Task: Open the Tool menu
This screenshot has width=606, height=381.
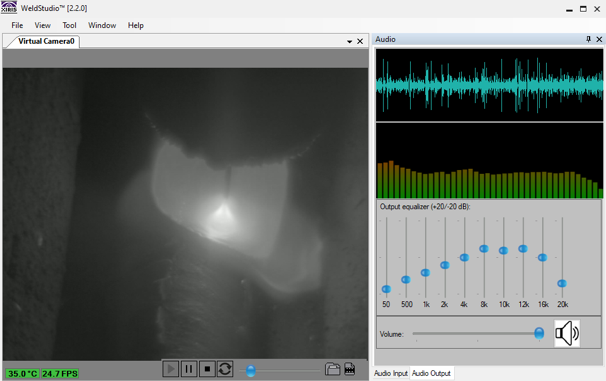Action: click(70, 25)
